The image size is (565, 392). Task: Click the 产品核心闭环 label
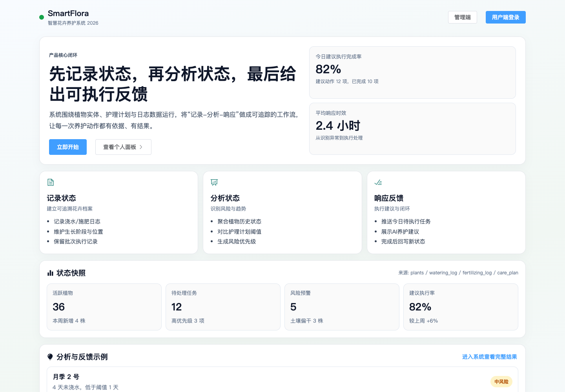pyautogui.click(x=63, y=55)
